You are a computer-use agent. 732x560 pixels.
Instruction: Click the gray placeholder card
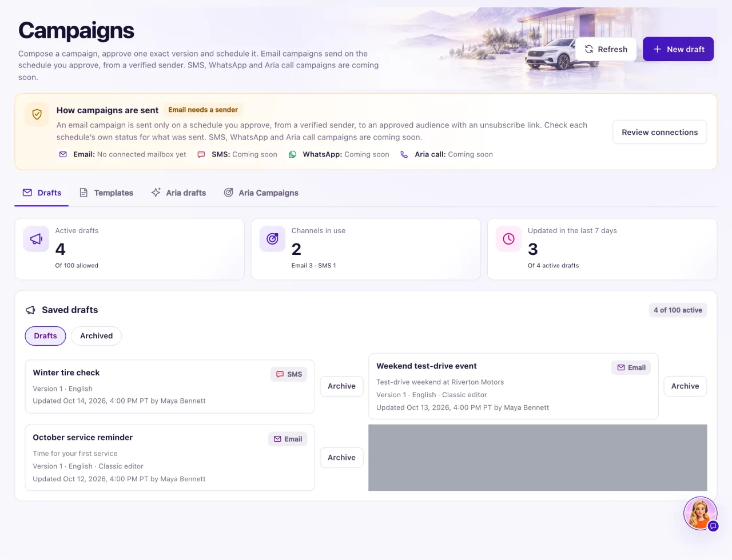tap(538, 458)
